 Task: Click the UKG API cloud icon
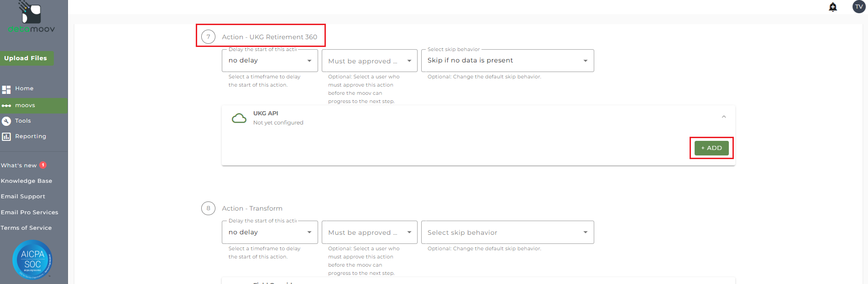click(239, 119)
